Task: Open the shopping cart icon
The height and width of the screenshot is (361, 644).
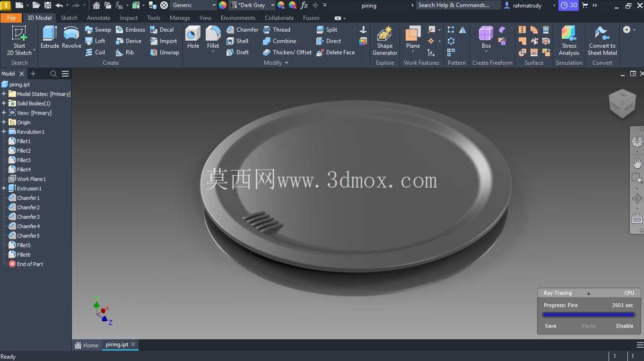Action: (x=585, y=5)
